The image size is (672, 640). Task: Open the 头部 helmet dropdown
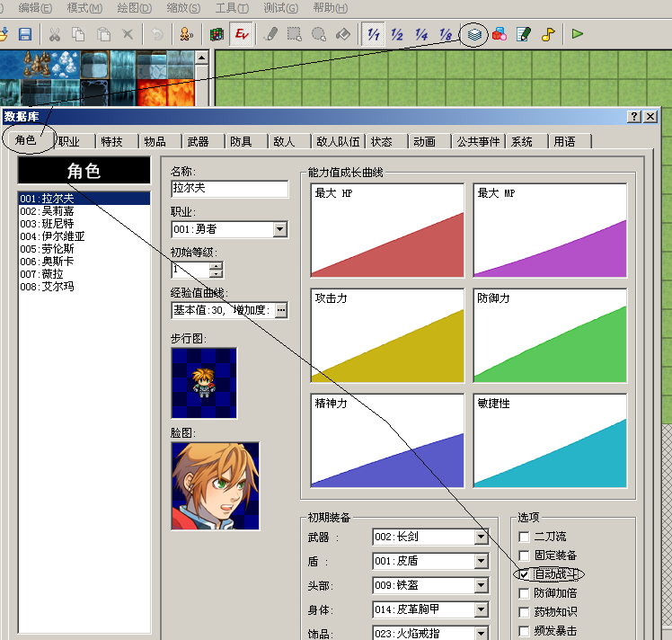pyautogui.click(x=481, y=585)
